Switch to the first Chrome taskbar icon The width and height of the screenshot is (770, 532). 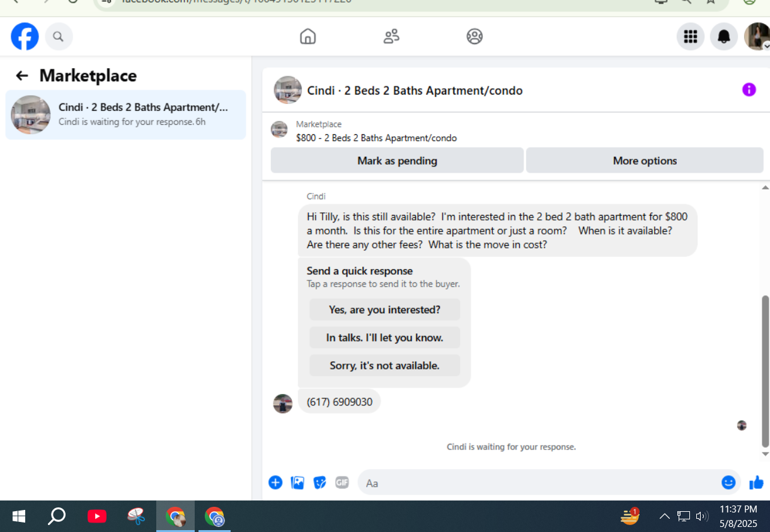(x=175, y=517)
